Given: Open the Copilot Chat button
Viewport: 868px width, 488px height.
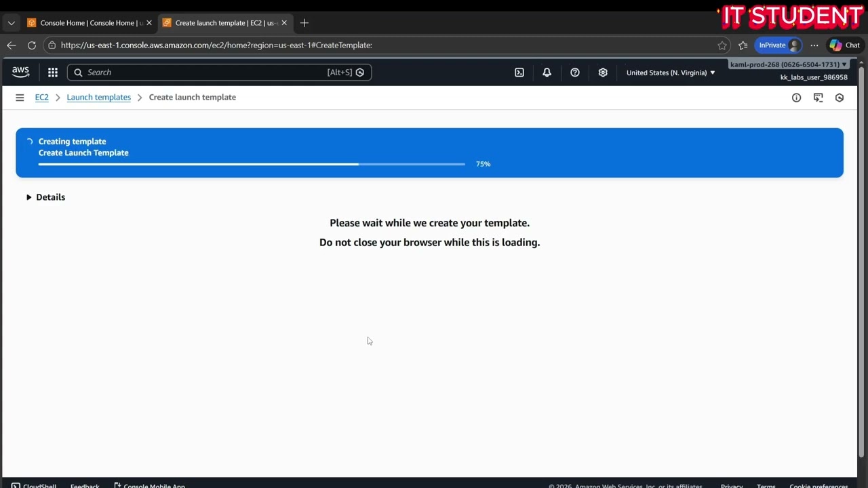Looking at the screenshot, I should coord(845,45).
